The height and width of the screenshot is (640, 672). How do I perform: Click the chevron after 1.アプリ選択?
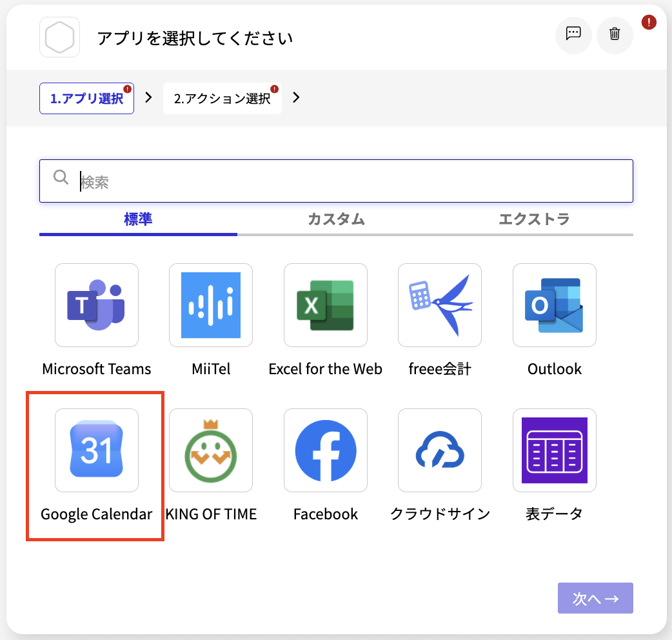pyautogui.click(x=149, y=97)
